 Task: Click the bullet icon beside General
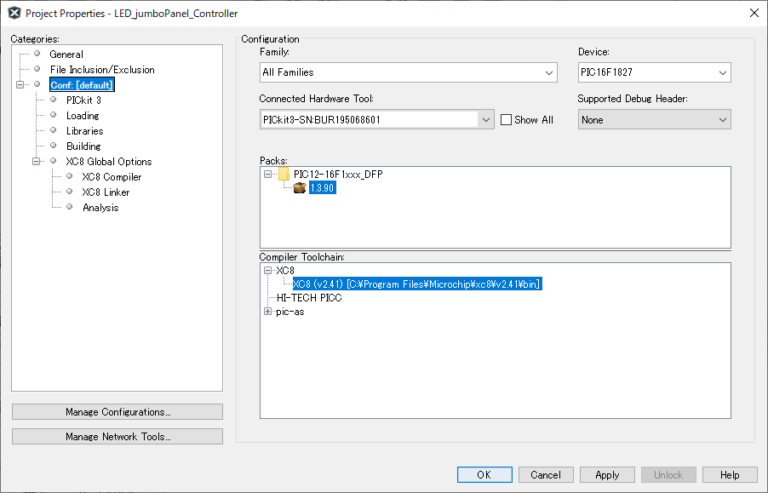[37, 54]
